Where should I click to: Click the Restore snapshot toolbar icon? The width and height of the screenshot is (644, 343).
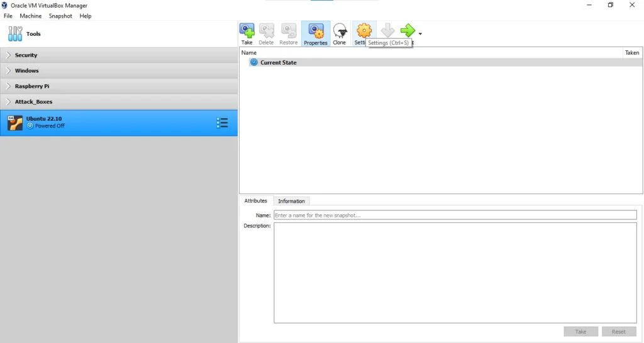point(288,31)
